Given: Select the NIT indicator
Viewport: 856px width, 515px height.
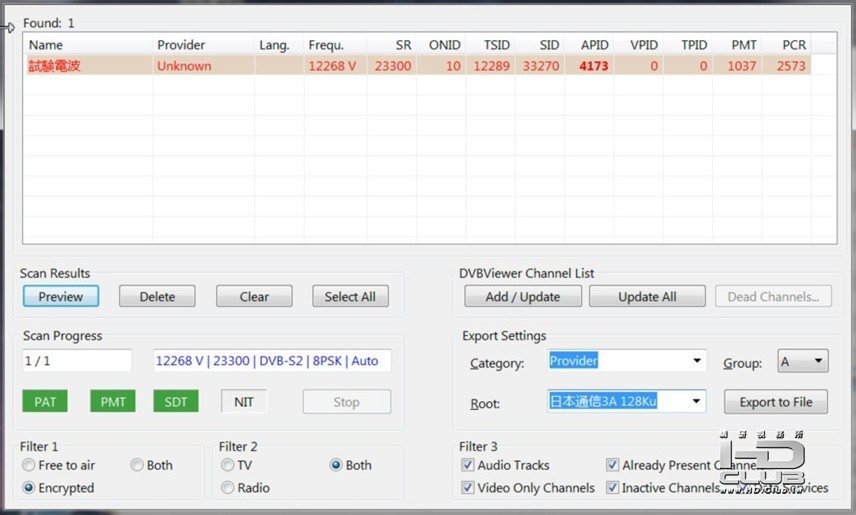Looking at the screenshot, I should click(243, 401).
